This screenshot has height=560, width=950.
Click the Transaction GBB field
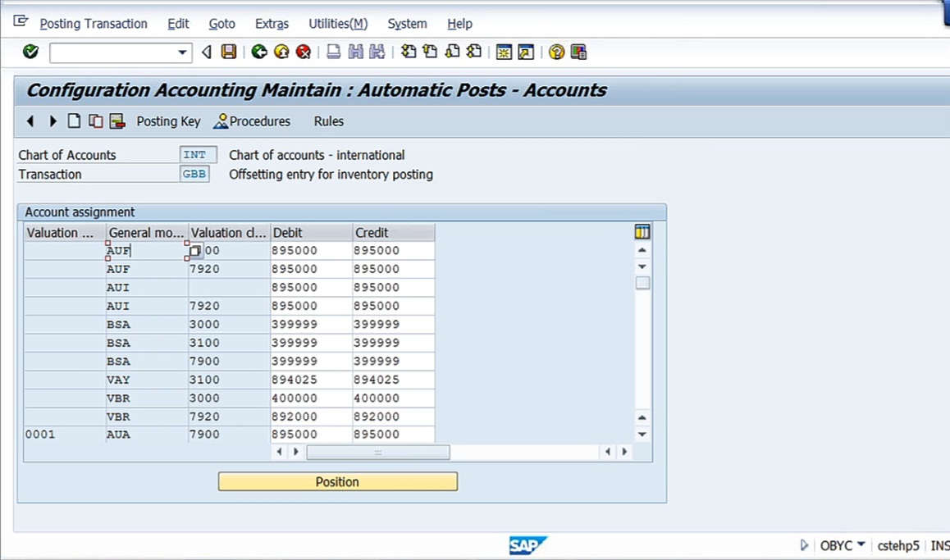point(194,175)
